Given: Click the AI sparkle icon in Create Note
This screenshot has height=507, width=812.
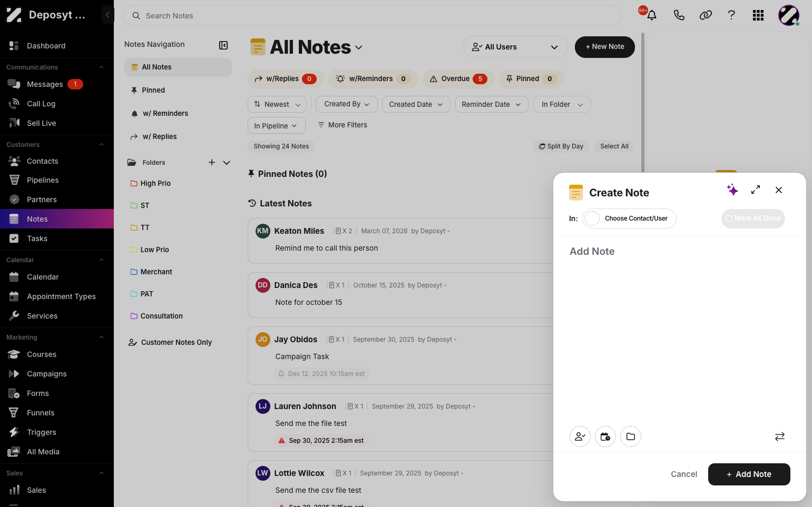Looking at the screenshot, I should click(732, 190).
